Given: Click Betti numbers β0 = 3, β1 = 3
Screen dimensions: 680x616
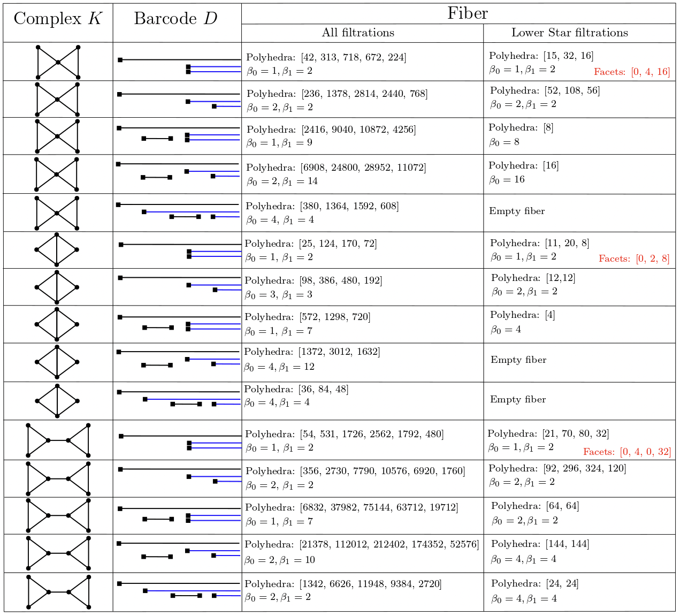Looking at the screenshot, I should pyautogui.click(x=279, y=294).
